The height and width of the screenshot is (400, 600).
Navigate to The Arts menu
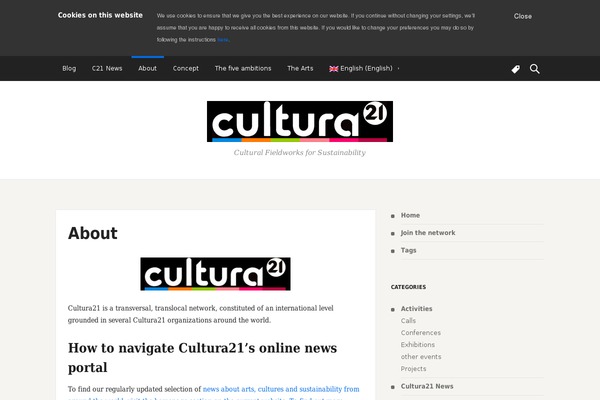300,69
